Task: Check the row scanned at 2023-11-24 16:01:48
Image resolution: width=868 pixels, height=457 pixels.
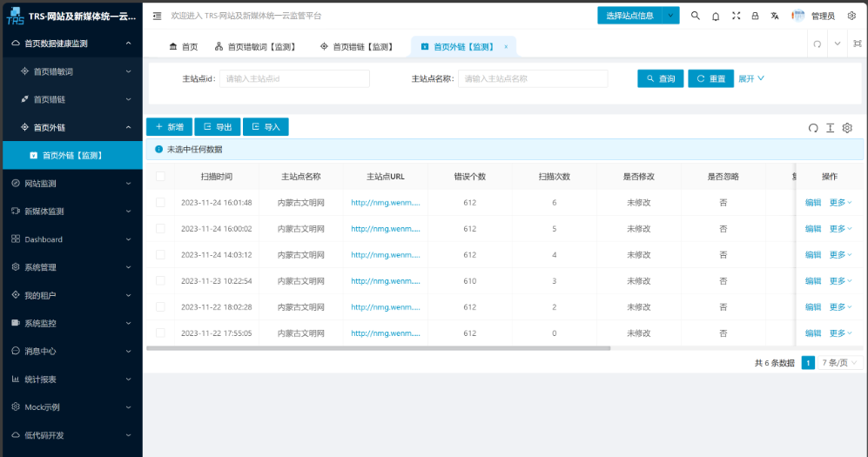Action: click(x=160, y=203)
